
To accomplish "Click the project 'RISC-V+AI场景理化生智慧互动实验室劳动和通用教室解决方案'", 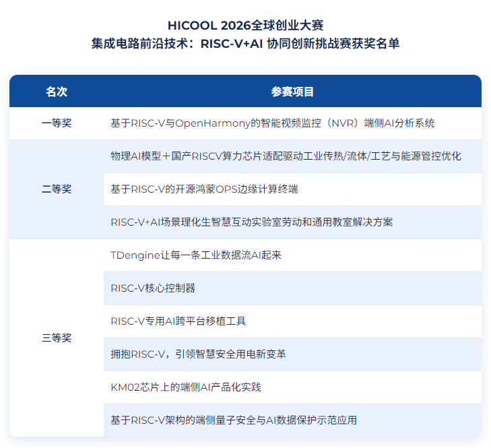I will point(251,222).
